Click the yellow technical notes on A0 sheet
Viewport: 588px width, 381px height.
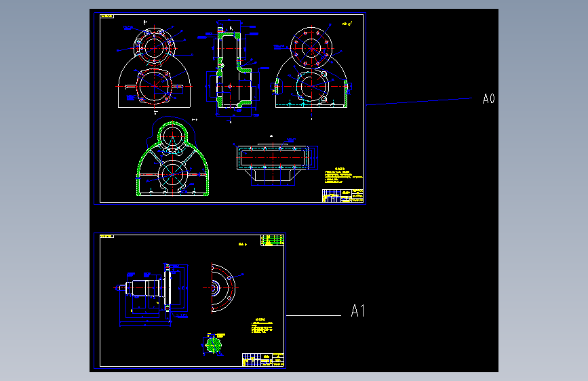[x=343, y=176]
